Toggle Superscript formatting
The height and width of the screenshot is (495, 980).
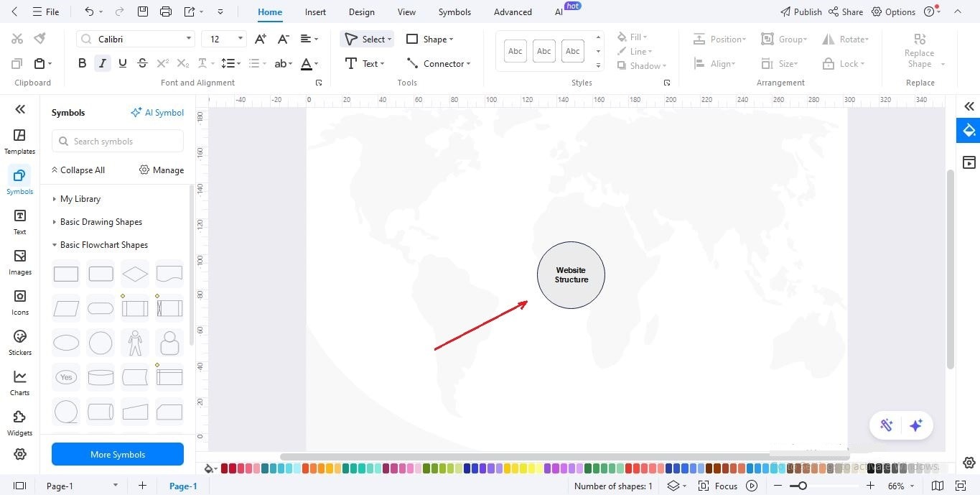163,63
